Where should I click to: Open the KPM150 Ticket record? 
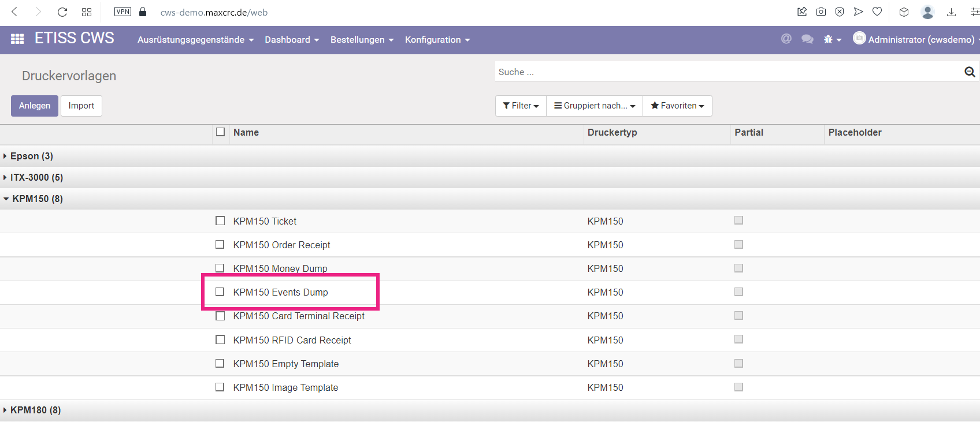click(265, 221)
